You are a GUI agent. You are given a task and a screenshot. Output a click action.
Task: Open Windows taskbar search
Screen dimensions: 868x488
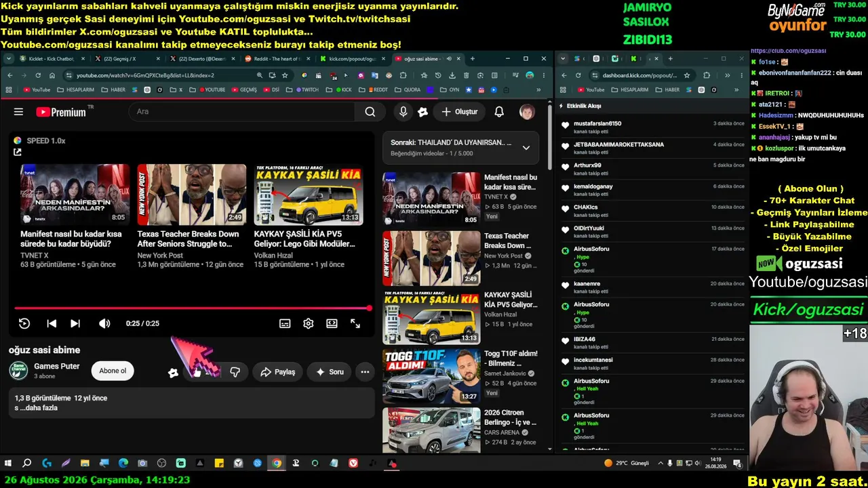tap(27, 464)
